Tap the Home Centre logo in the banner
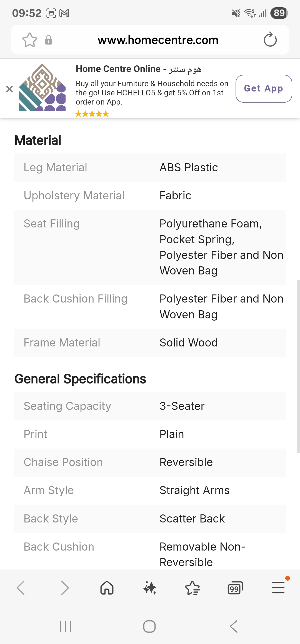Image resolution: width=300 pixels, height=644 pixels. point(42,89)
